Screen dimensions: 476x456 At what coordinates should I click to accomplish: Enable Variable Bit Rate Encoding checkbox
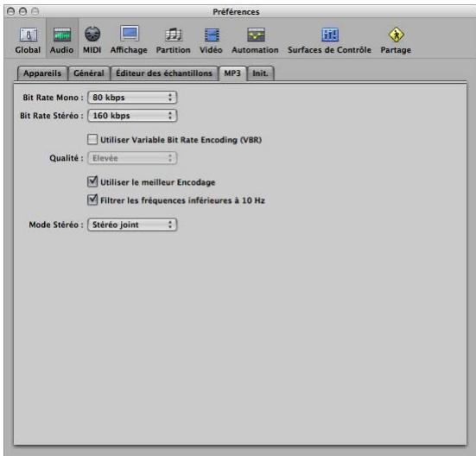coord(92,140)
